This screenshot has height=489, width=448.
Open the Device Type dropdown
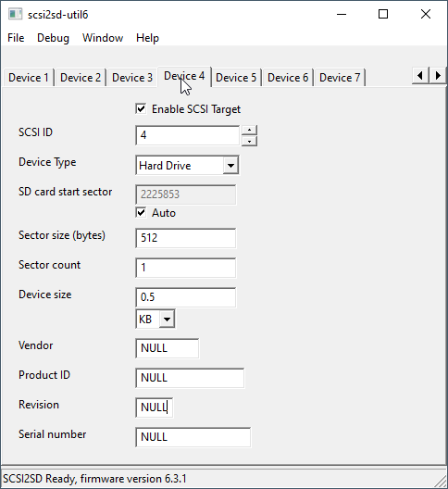point(187,165)
